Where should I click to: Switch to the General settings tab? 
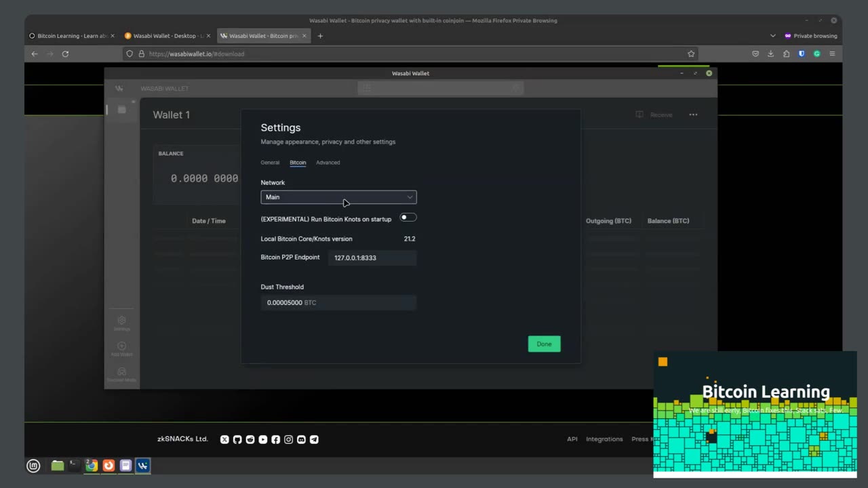point(270,163)
